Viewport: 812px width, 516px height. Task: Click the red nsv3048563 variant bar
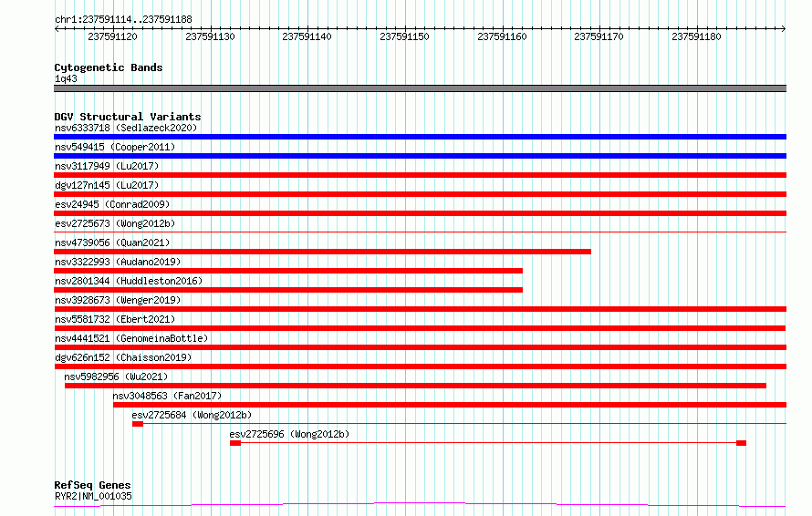coord(450,405)
